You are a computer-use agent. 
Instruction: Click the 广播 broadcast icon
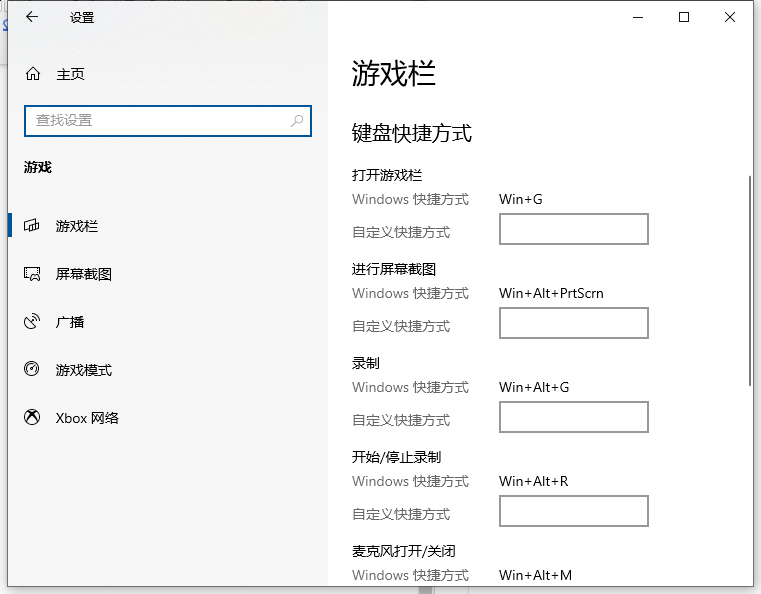(33, 322)
